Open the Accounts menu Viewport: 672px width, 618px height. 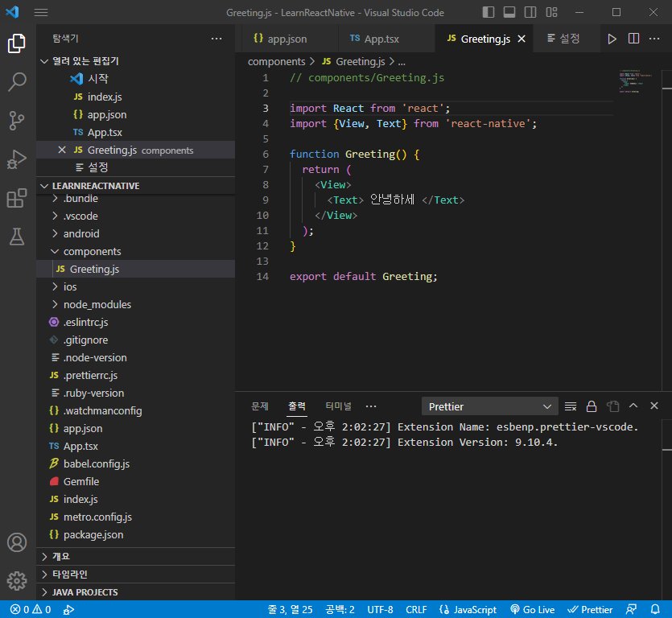pyautogui.click(x=17, y=542)
